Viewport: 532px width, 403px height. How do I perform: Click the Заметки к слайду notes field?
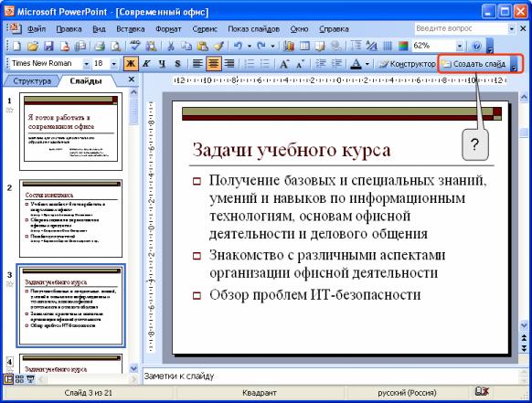(331, 376)
